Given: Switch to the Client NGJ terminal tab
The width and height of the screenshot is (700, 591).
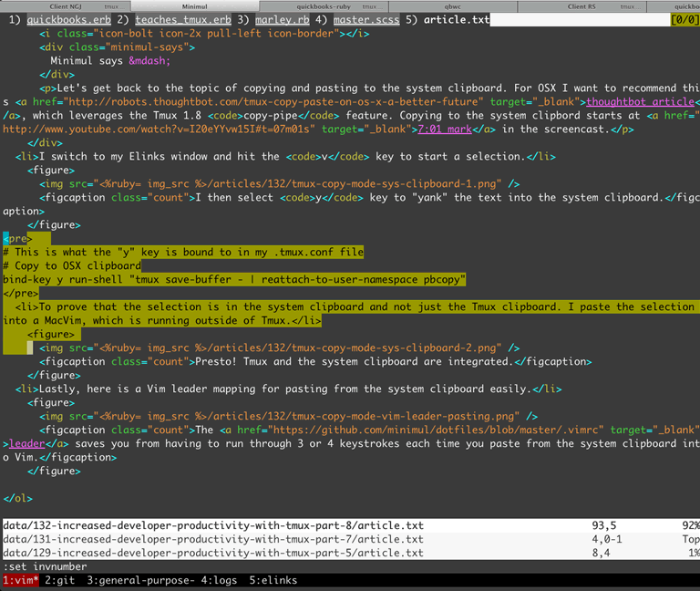Looking at the screenshot, I should [x=66, y=6].
